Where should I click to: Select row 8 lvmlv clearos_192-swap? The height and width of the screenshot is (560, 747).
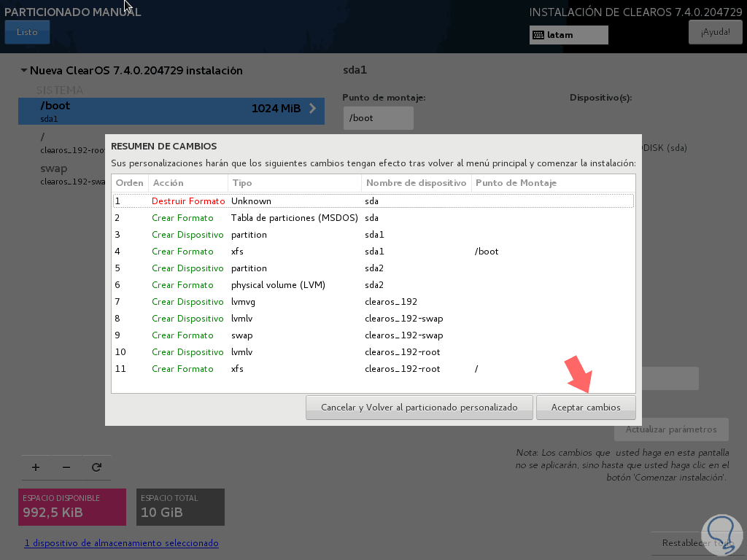click(x=373, y=319)
